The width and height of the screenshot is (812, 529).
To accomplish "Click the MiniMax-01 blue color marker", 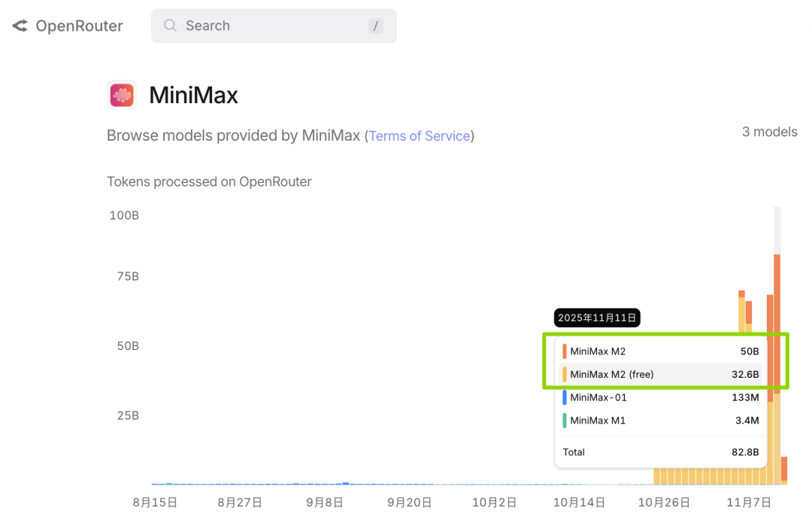I will click(x=565, y=397).
